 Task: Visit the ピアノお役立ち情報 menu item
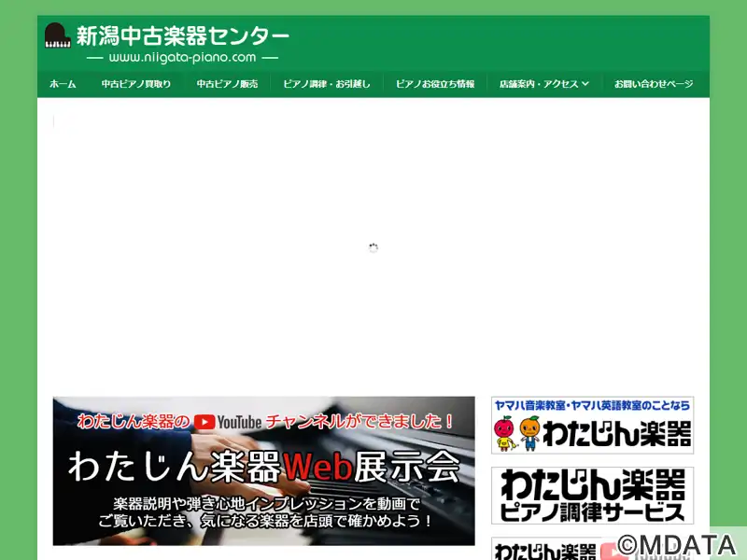(x=435, y=84)
